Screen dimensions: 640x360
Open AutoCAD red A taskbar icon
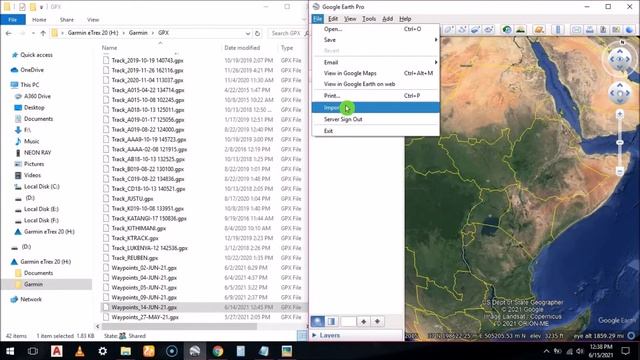tap(57, 351)
